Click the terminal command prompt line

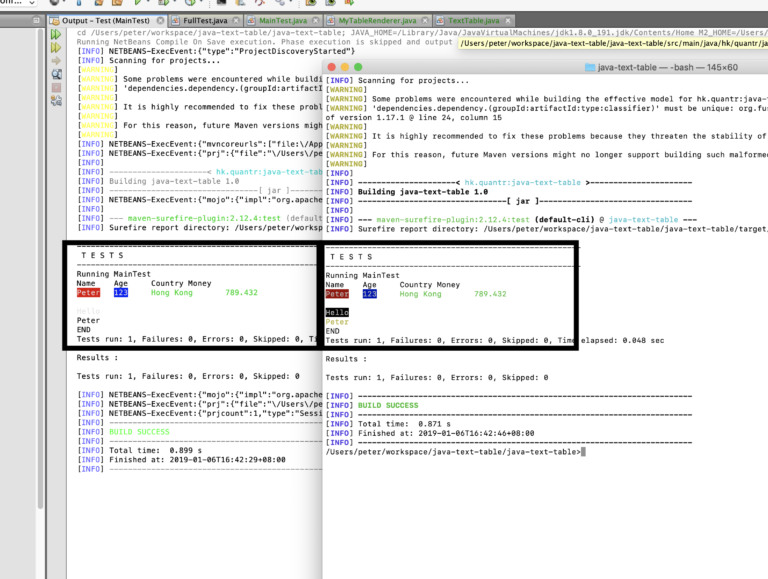pos(456,452)
